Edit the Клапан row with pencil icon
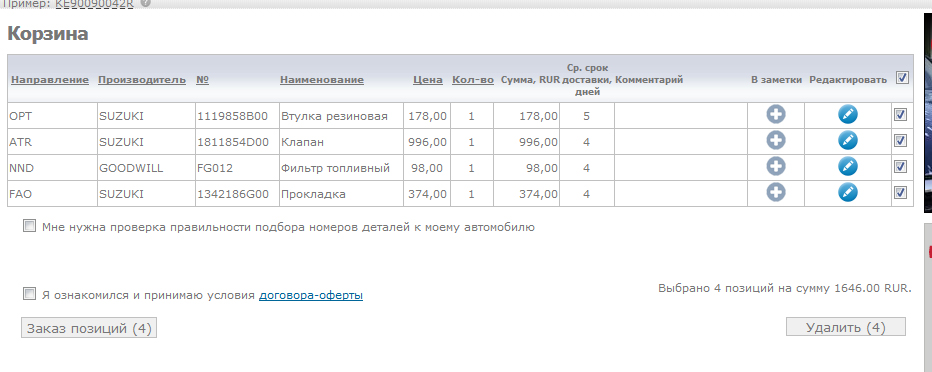This screenshot has width=932, height=372. (848, 140)
